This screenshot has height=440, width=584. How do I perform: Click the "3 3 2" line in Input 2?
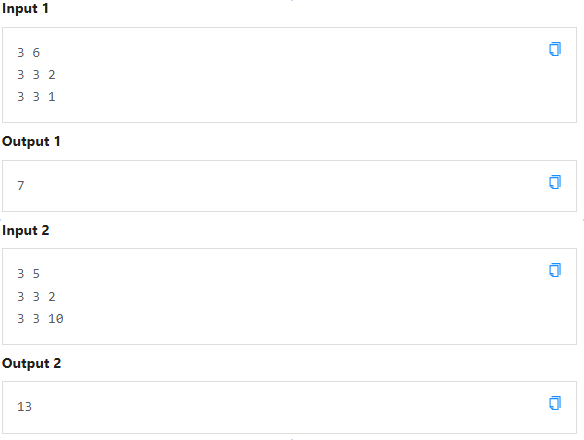point(36,297)
